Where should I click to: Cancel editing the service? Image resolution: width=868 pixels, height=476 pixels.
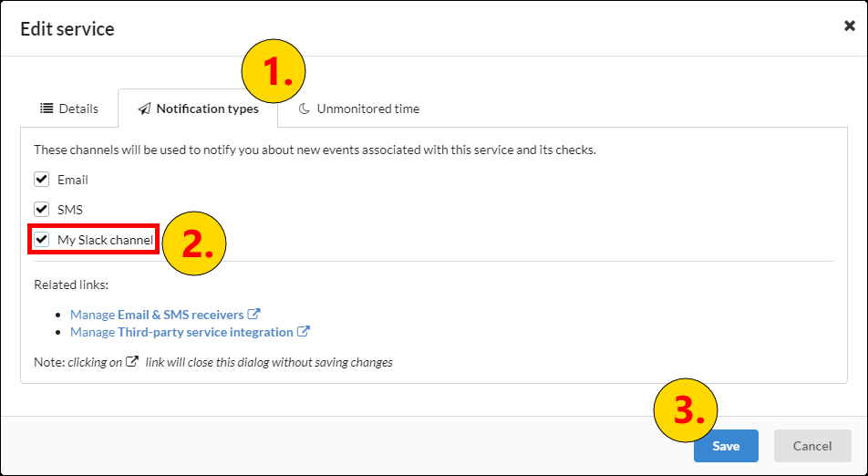pyautogui.click(x=812, y=446)
